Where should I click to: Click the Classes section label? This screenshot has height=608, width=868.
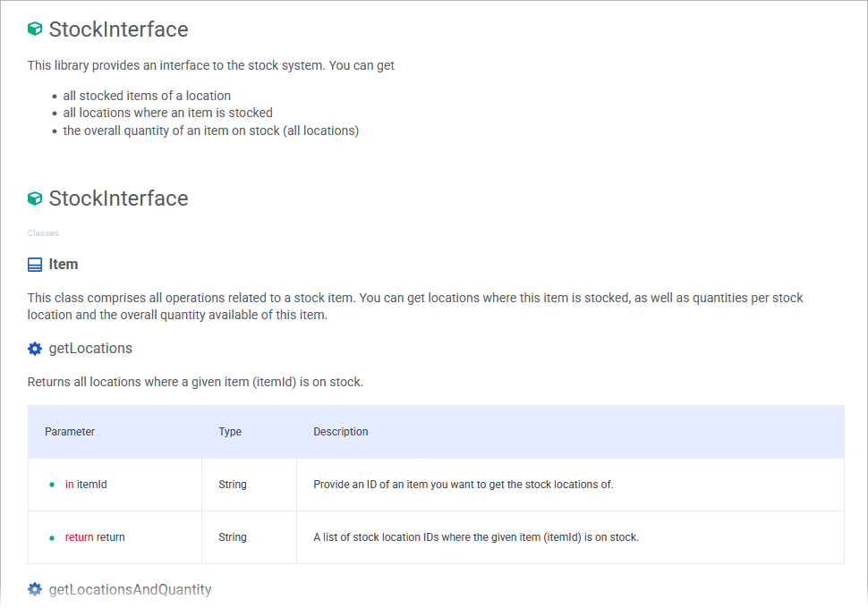coord(43,233)
